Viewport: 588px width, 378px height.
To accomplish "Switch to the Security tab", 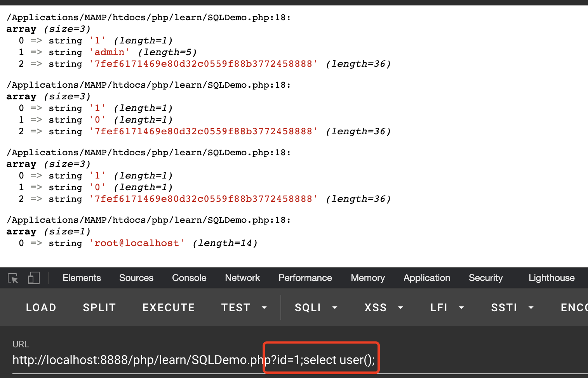I will tap(485, 278).
